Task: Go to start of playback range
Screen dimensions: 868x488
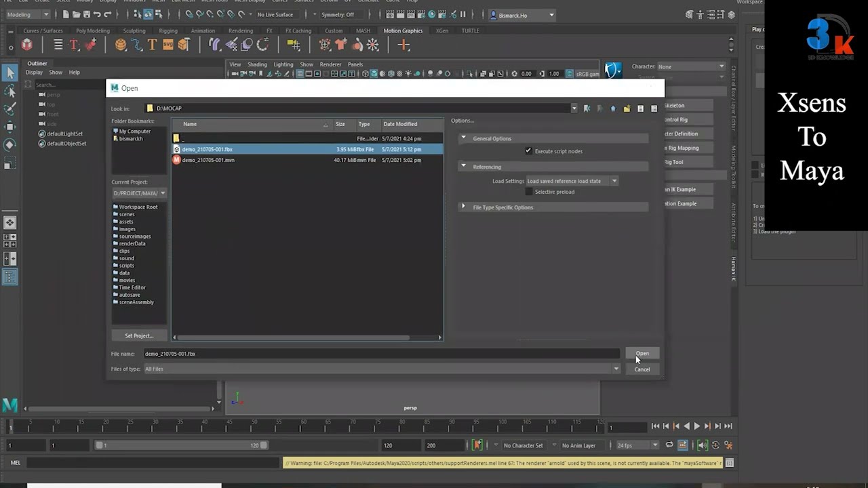Action: point(655,426)
